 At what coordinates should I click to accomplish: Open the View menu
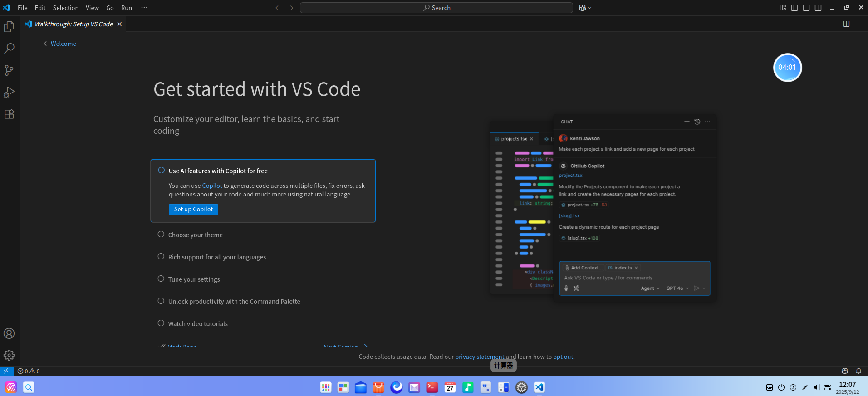point(92,8)
